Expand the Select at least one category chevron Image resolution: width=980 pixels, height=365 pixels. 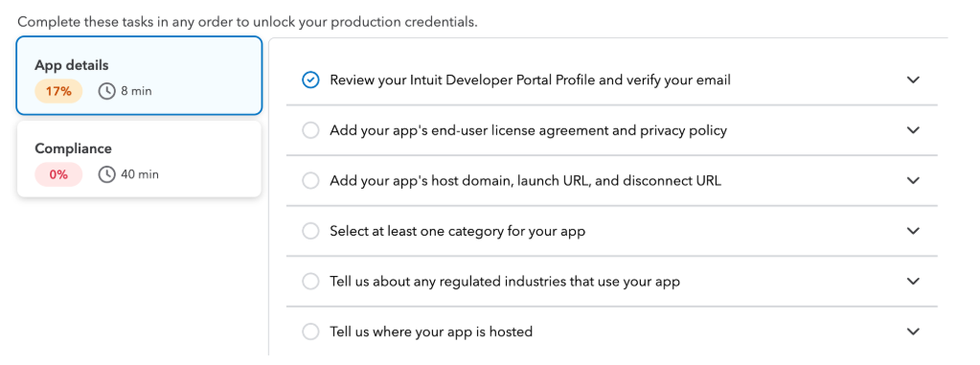(x=913, y=231)
